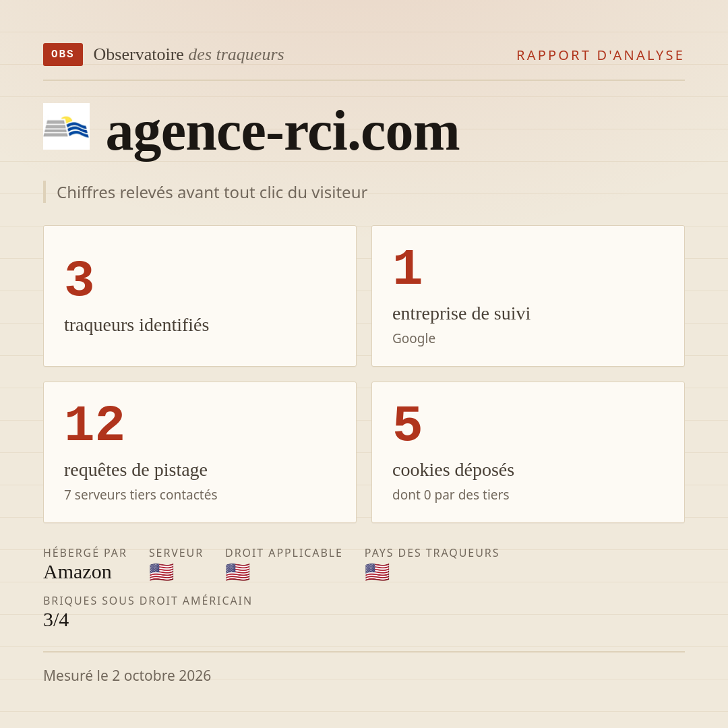
Task: Click the number 3 traqueurs count
Action: coord(80,279)
